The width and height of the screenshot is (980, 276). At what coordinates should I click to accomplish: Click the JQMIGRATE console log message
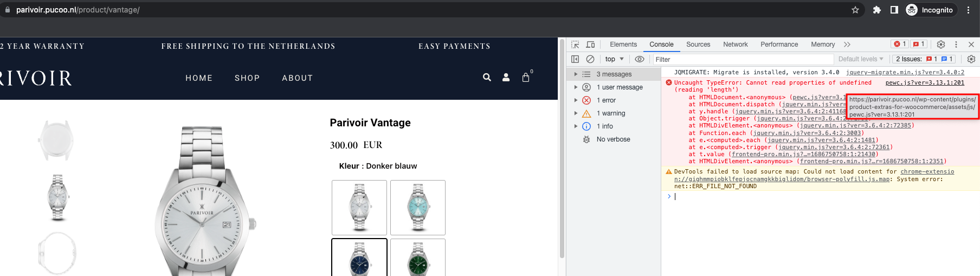pos(757,72)
